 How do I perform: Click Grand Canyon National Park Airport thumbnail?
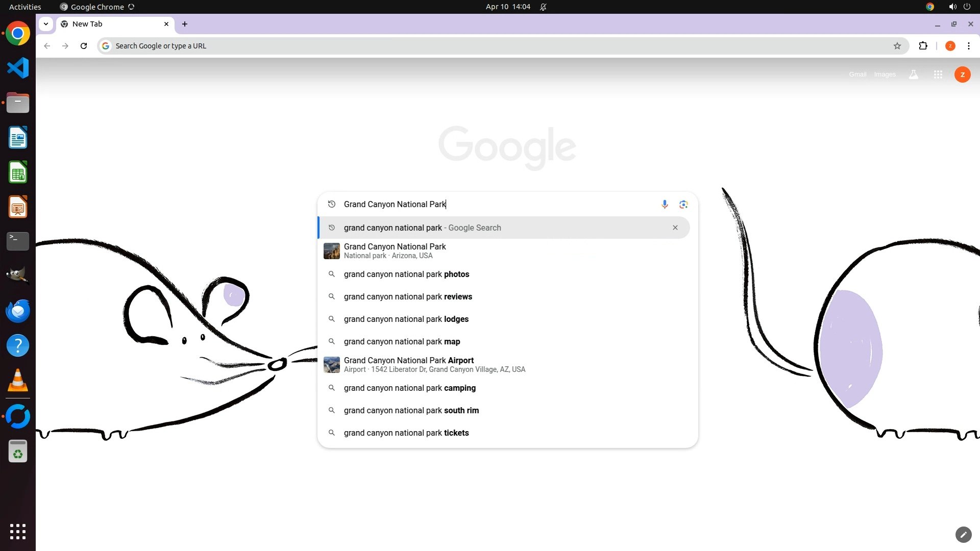332,365
